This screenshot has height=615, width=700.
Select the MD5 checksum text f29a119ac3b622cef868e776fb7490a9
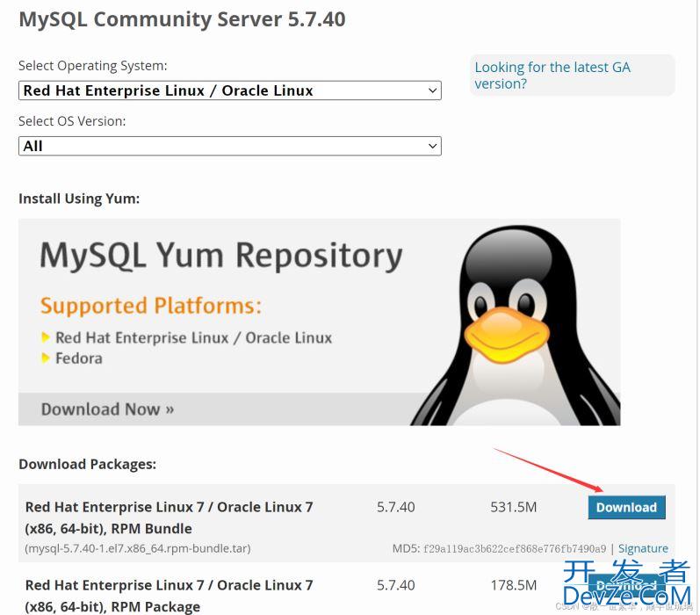[x=515, y=548]
